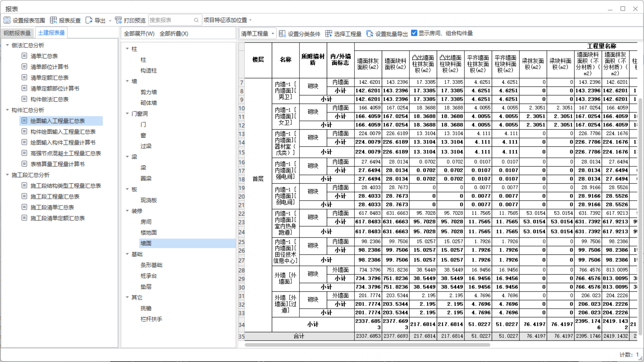Click document icon beside 绘图输入构件工程量计算书
644x362 pixels.
[x=24, y=142]
